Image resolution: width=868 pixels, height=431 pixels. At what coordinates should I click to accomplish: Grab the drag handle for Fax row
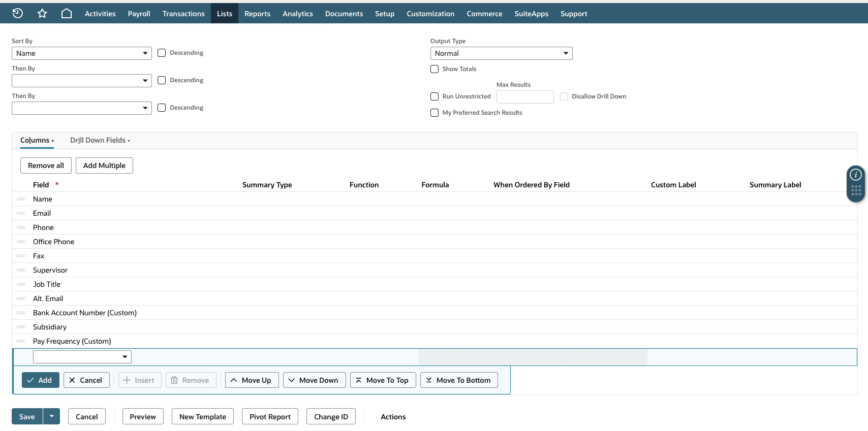(x=21, y=256)
